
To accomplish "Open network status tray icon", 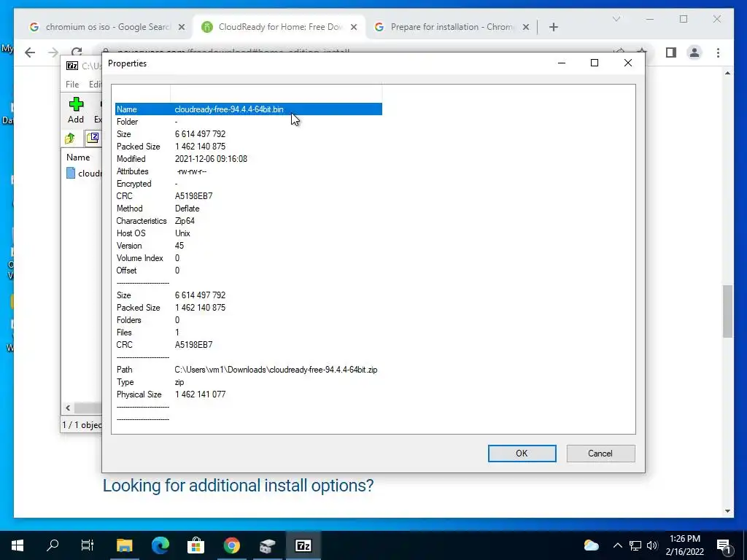I will [x=635, y=545].
